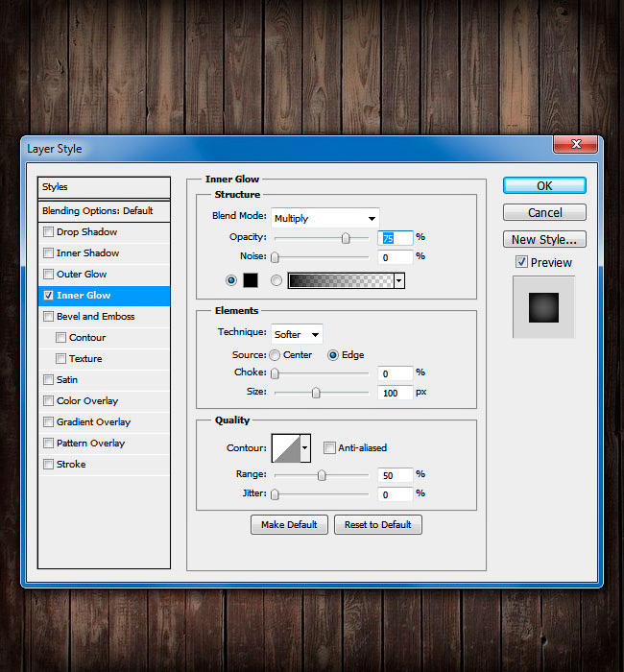Click the Make Default button
This screenshot has width=624, height=672.
click(289, 524)
